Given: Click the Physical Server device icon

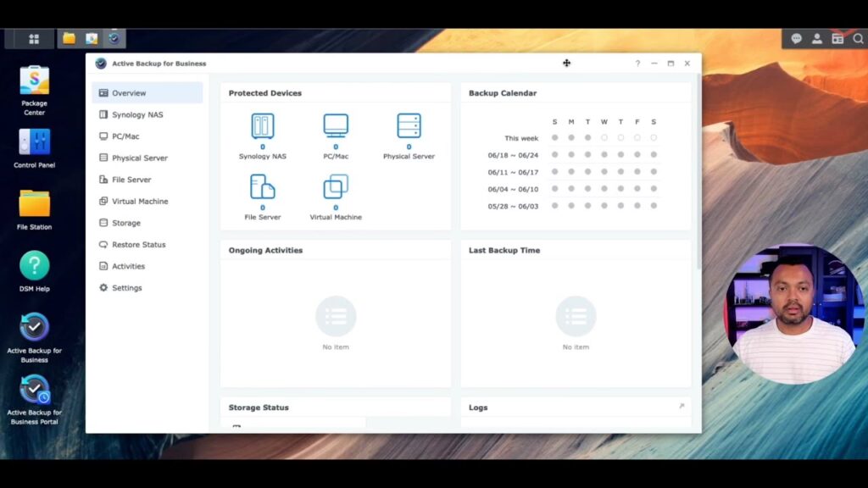Looking at the screenshot, I should click(x=409, y=126).
